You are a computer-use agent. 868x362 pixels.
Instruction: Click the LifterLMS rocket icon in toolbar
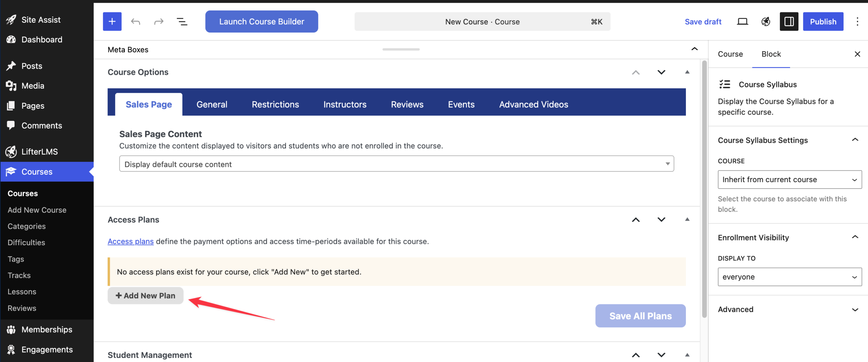[x=766, y=22]
